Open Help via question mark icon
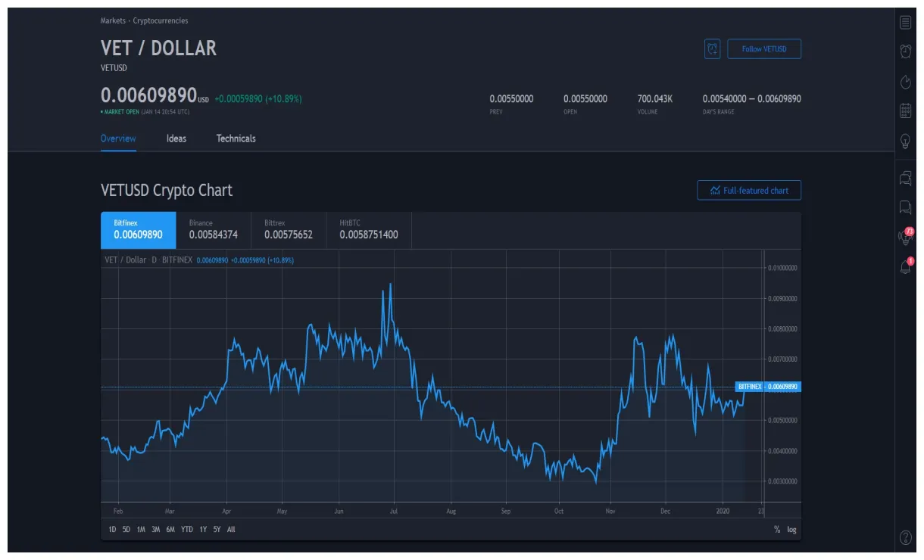 (x=904, y=537)
